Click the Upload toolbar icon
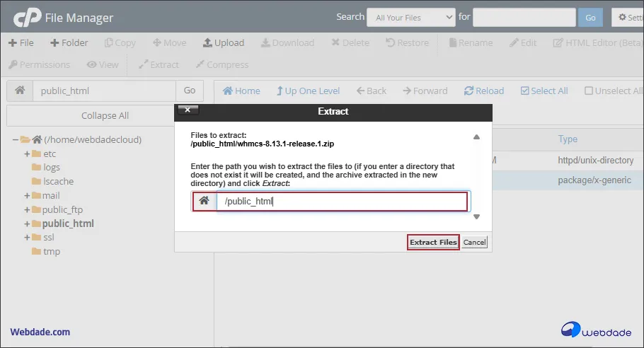Image resolution: width=644 pixels, height=348 pixels. point(223,42)
